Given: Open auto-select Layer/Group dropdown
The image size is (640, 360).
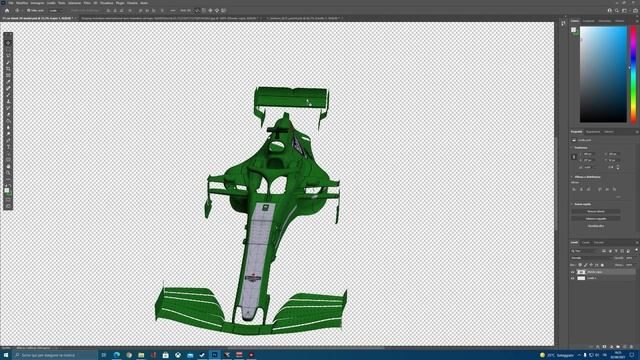Looking at the screenshot, I should (56, 11).
